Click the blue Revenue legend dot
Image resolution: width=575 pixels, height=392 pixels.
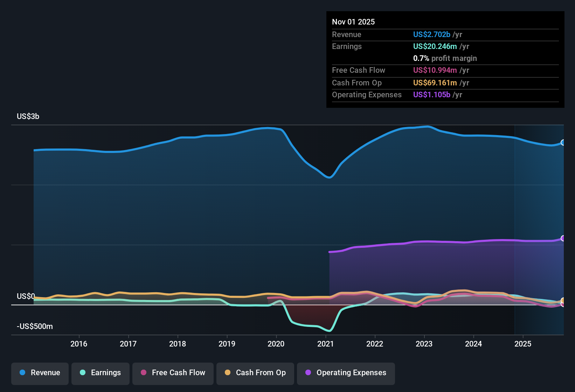coord(22,373)
